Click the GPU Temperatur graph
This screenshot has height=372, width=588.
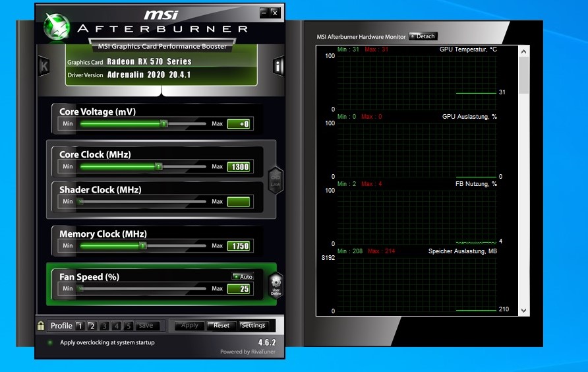[x=417, y=82]
